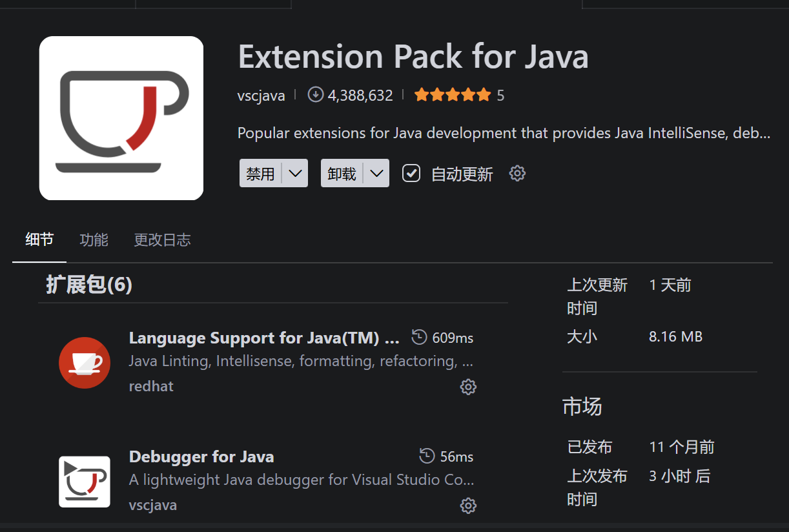Open the extension settings gear next to 自动更新
789x532 pixels.
point(517,173)
